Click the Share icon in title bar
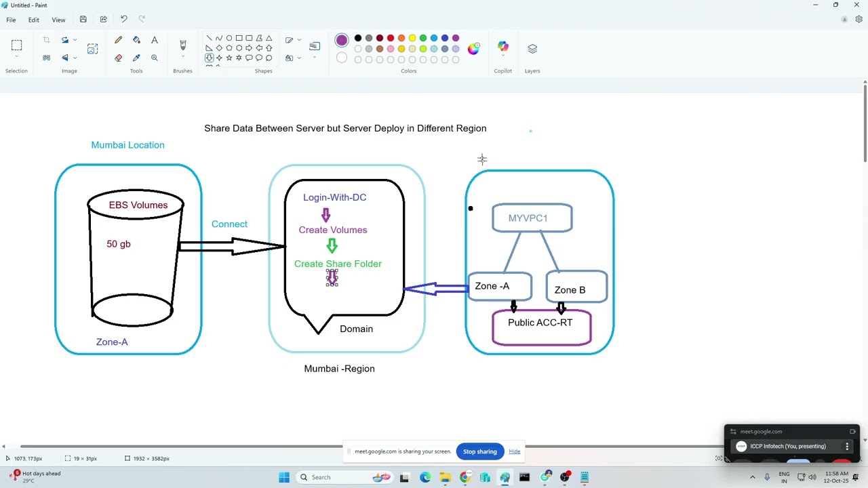The width and height of the screenshot is (868, 488). coord(103,20)
